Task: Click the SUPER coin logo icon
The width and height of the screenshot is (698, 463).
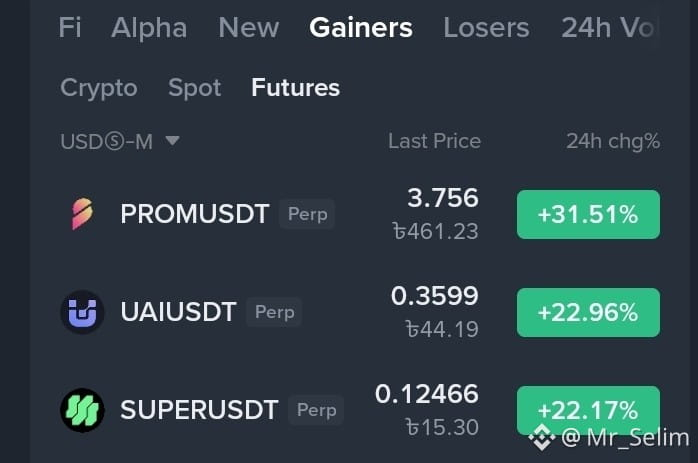Action: [x=82, y=410]
